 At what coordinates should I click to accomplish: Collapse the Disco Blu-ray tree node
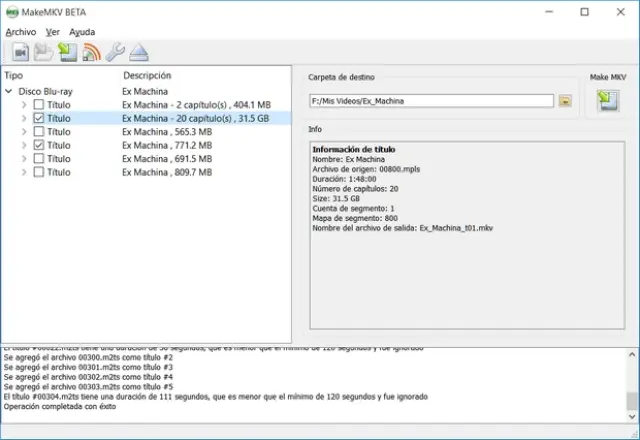[10, 91]
